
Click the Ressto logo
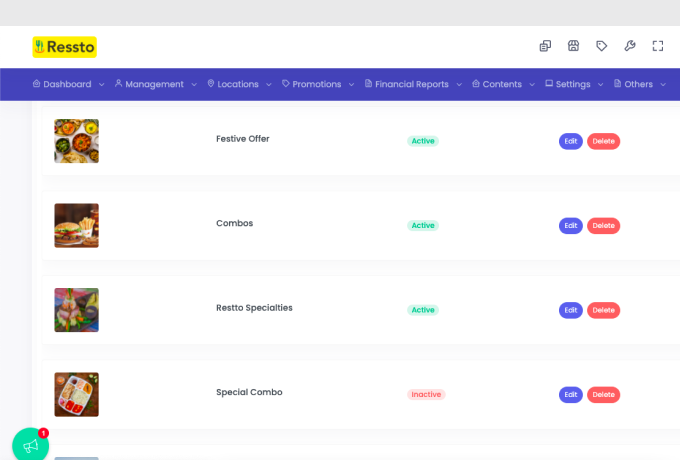(x=65, y=47)
